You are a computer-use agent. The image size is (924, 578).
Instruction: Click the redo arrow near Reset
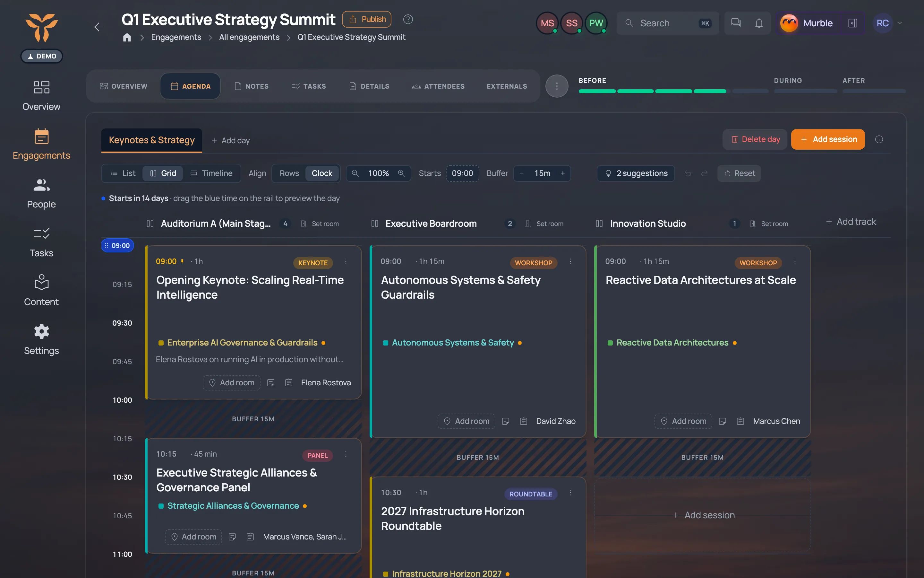(x=705, y=173)
